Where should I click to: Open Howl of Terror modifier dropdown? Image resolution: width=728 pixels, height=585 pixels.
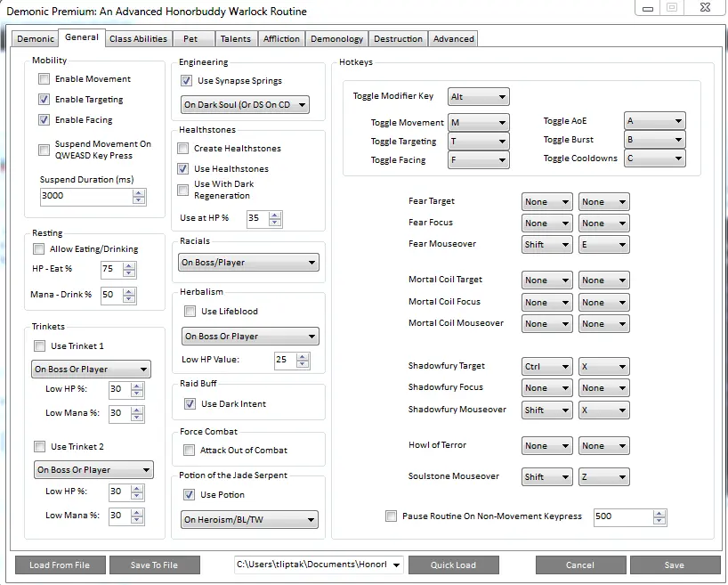[547, 445]
